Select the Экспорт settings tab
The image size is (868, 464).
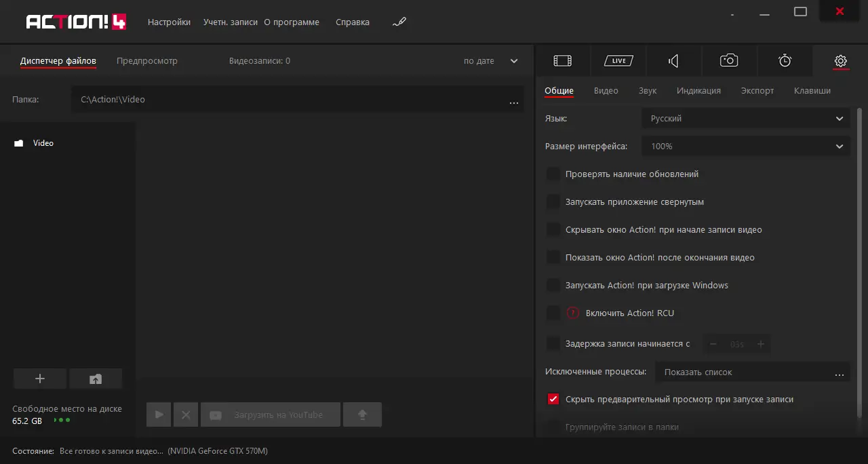[x=757, y=91]
